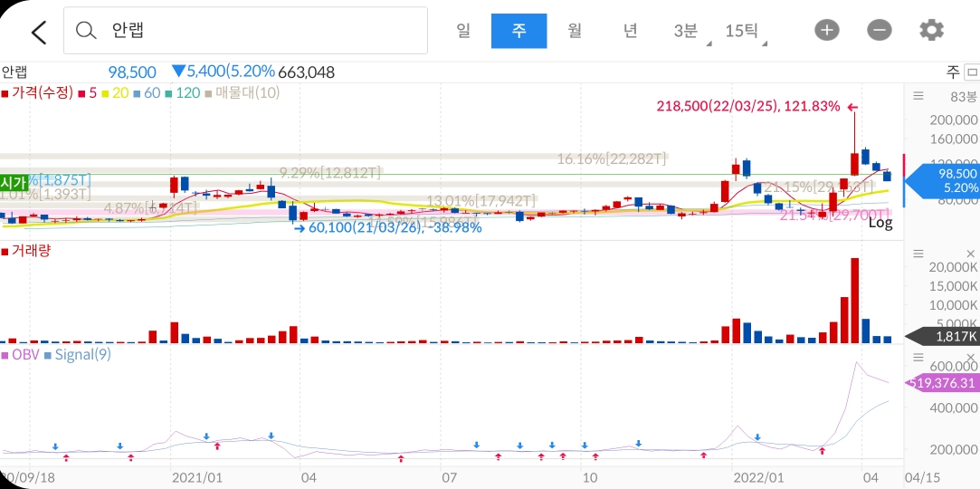
Task: Switch to monthly chart tab 월
Action: pos(575,31)
